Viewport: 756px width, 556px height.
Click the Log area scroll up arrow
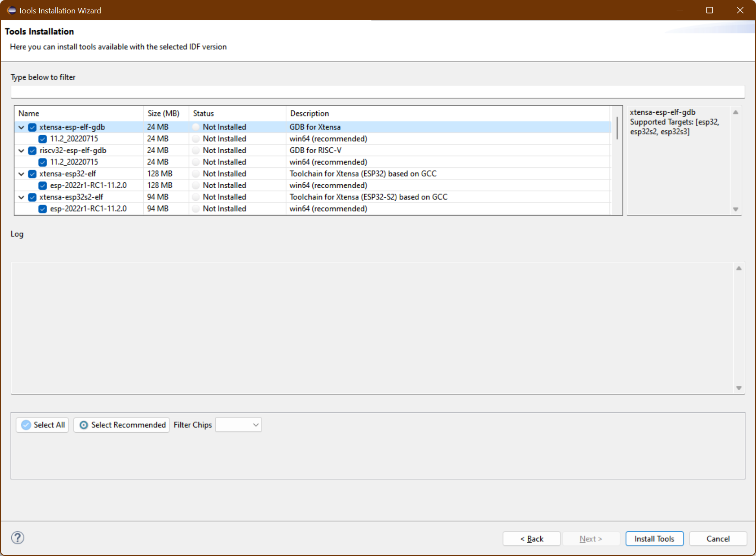[x=739, y=268]
